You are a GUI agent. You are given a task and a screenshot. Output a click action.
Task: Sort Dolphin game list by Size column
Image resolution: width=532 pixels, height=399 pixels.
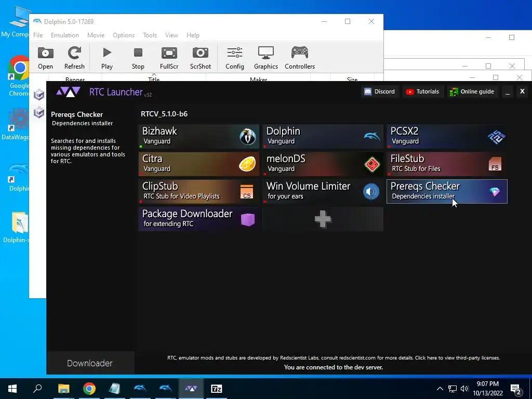pyautogui.click(x=352, y=78)
